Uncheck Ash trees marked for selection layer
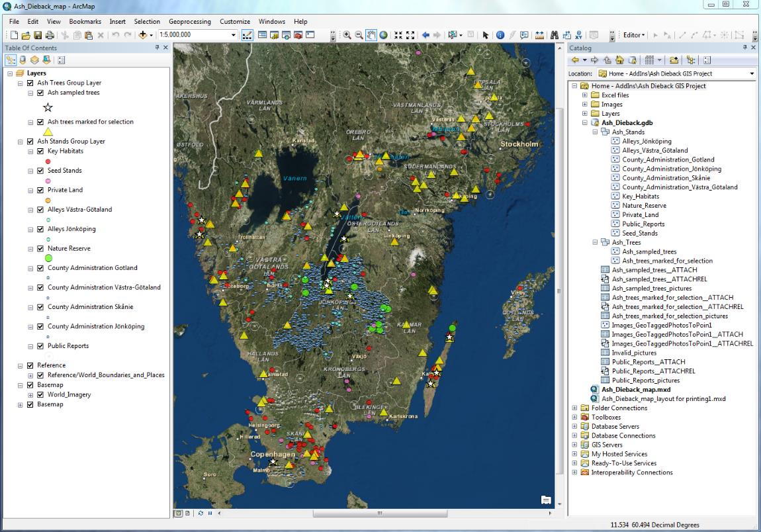This screenshot has height=532, width=761. click(40, 122)
